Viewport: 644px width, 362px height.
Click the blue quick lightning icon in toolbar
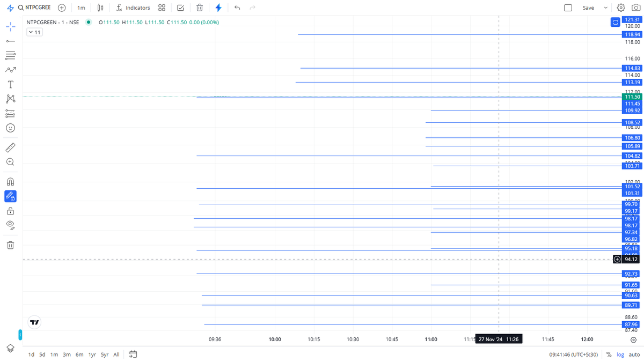(x=218, y=8)
